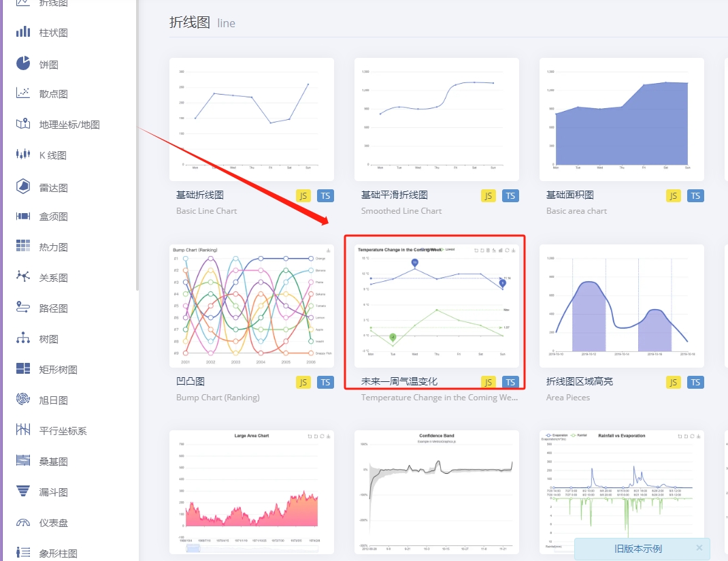Open Bump Chart (Ranking) thumbnail

(252, 306)
